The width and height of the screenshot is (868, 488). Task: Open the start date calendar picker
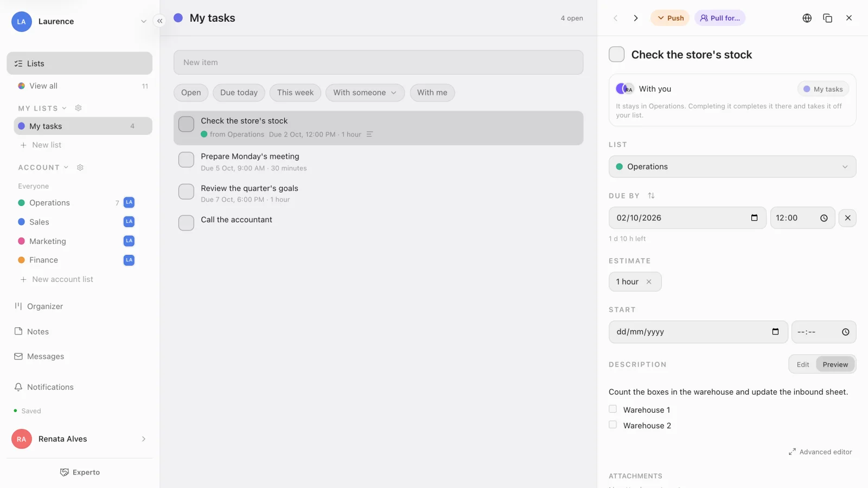coord(776,332)
